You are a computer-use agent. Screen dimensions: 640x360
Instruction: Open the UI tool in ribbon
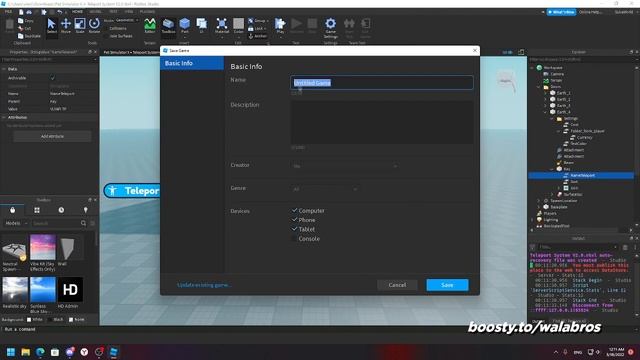202,25
